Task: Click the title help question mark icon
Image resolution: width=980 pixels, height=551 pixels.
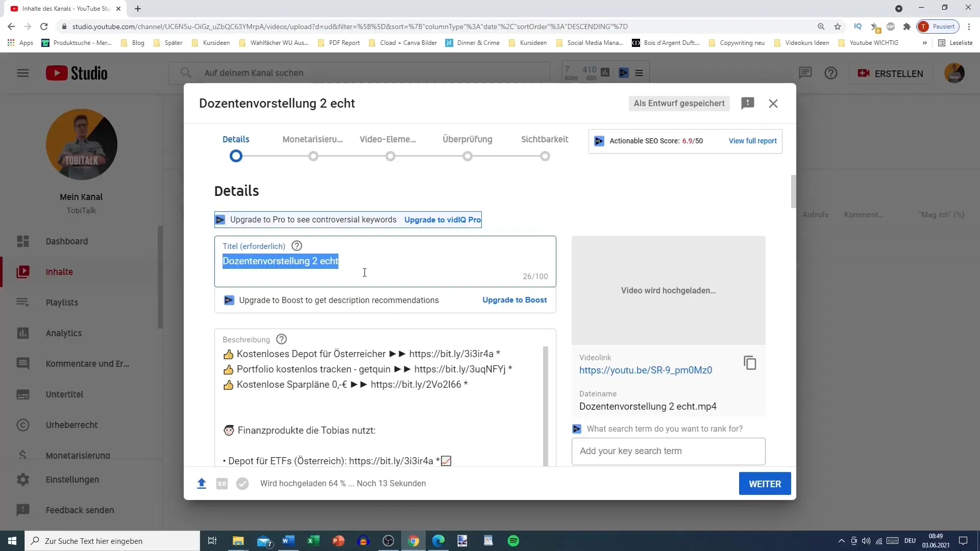Action: pos(297,246)
